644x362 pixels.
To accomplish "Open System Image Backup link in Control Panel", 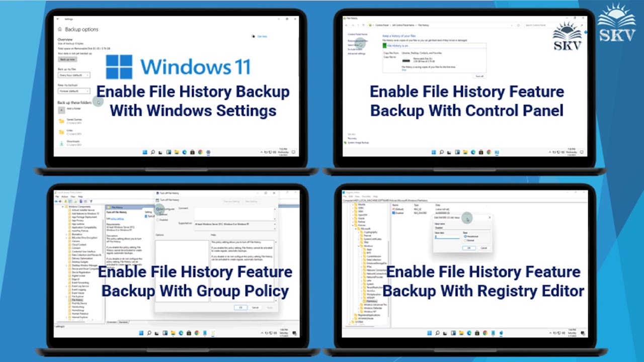I will tap(358, 143).
